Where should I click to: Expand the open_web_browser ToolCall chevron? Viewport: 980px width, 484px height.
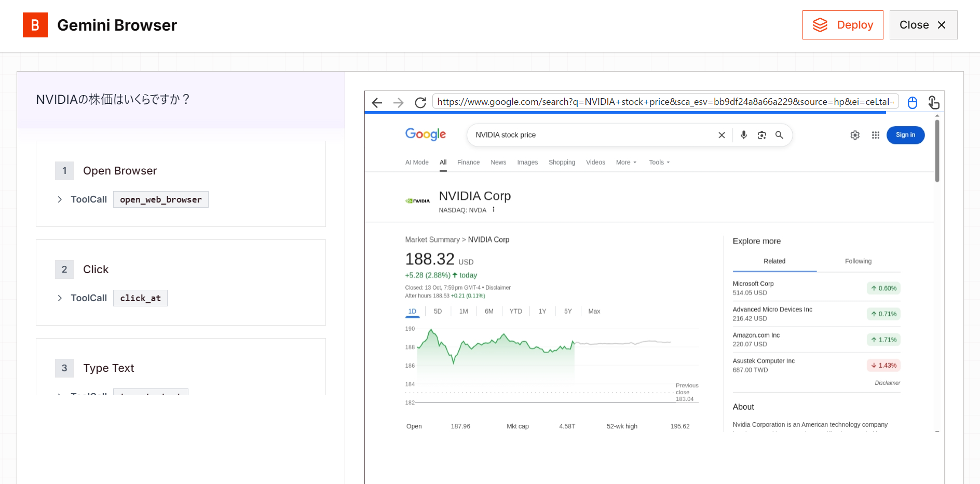tap(60, 199)
